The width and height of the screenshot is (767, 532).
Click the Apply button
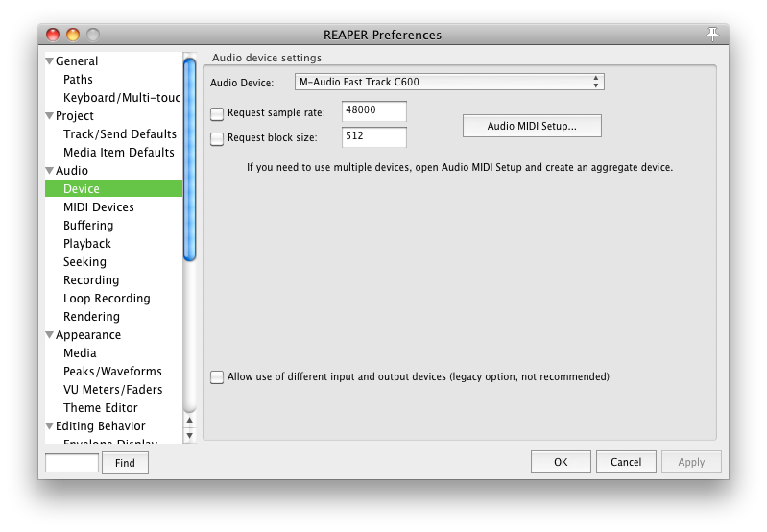coord(691,462)
